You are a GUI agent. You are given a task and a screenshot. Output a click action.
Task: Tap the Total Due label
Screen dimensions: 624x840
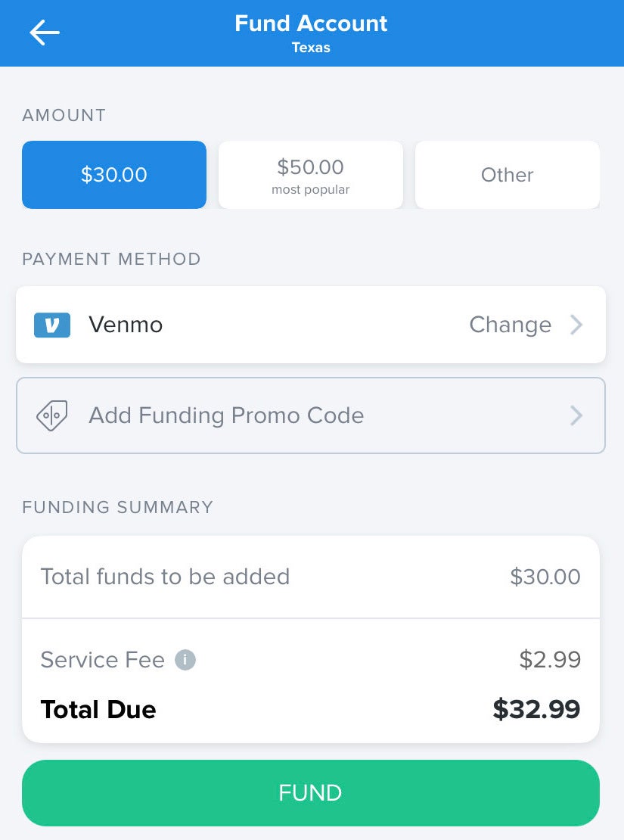point(98,709)
